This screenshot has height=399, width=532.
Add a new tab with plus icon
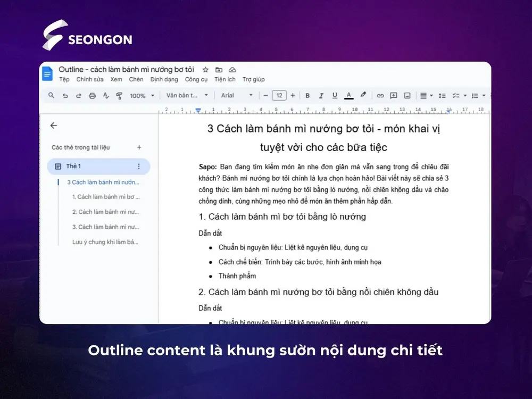tap(139, 147)
